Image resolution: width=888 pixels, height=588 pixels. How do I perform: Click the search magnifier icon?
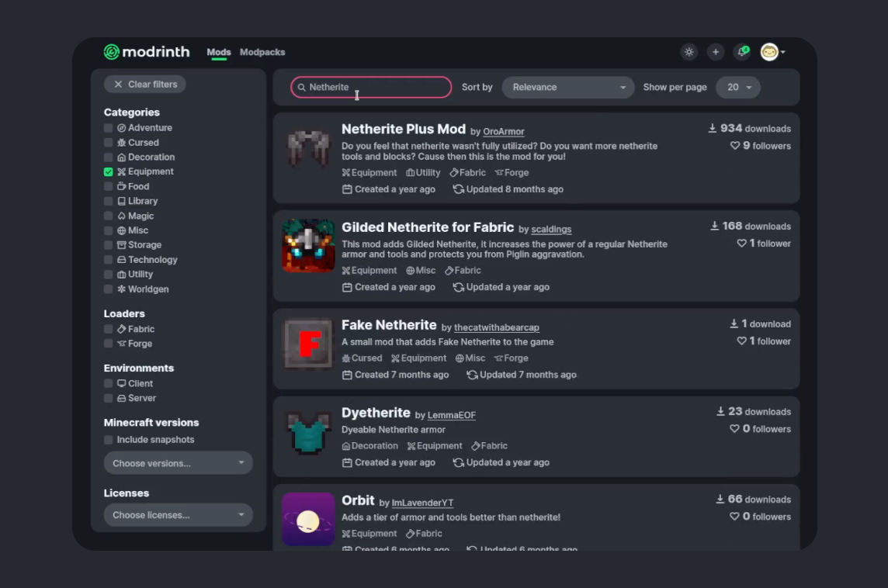point(301,87)
